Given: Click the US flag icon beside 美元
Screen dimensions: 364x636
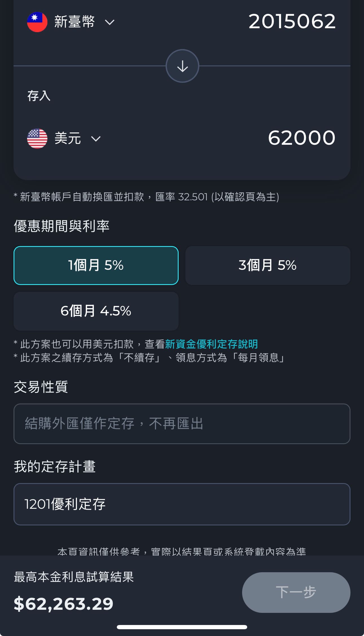Looking at the screenshot, I should pos(38,138).
